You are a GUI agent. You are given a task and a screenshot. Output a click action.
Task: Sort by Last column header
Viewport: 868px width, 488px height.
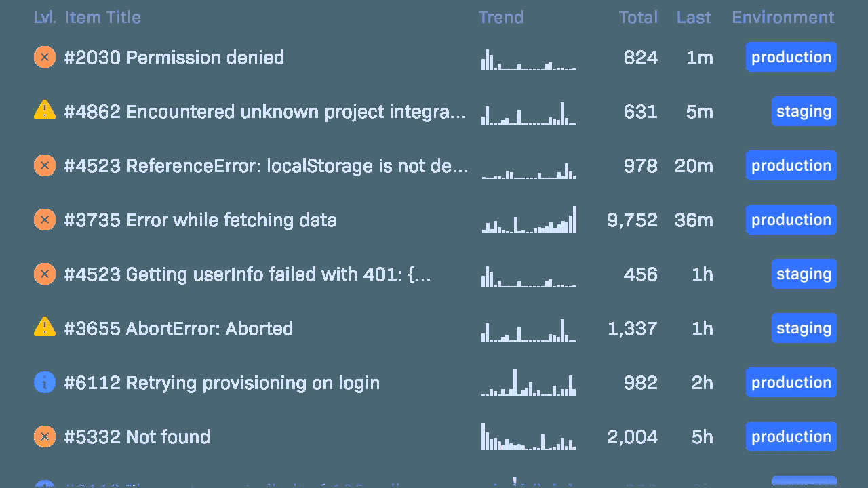693,18
